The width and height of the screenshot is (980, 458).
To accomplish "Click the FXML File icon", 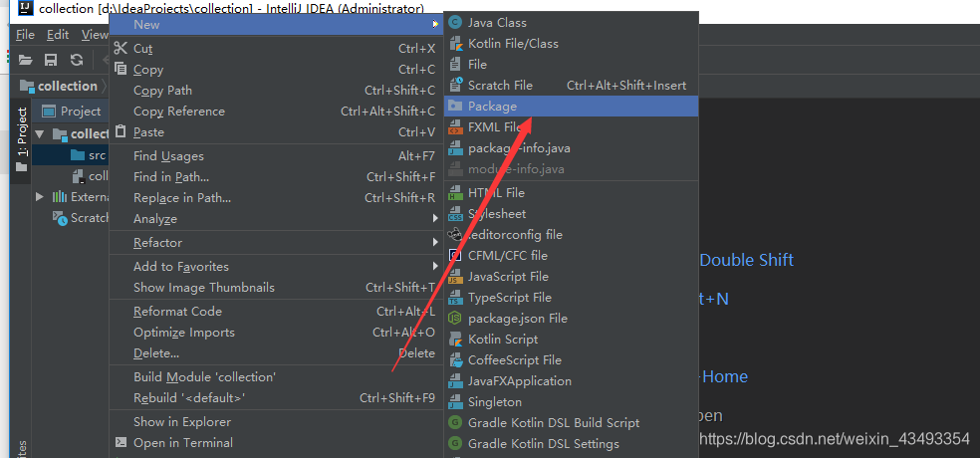I will (455, 127).
